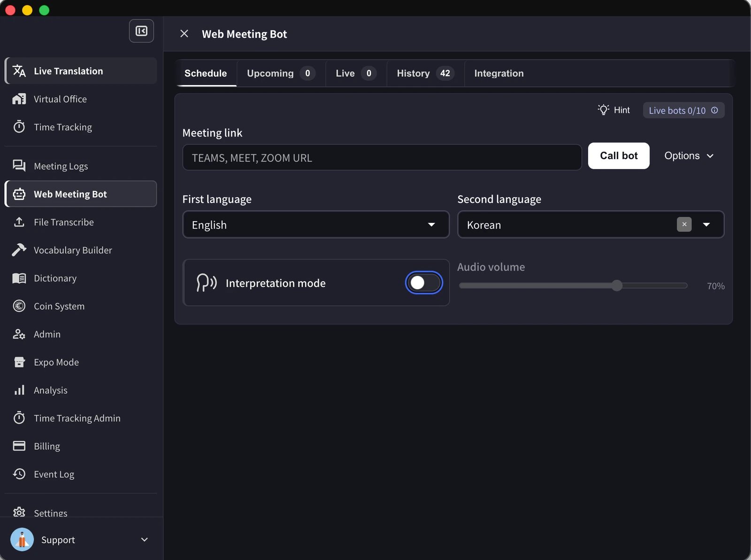The width and height of the screenshot is (751, 560).
Task: Clear the Korean second language selection
Action: tap(684, 224)
